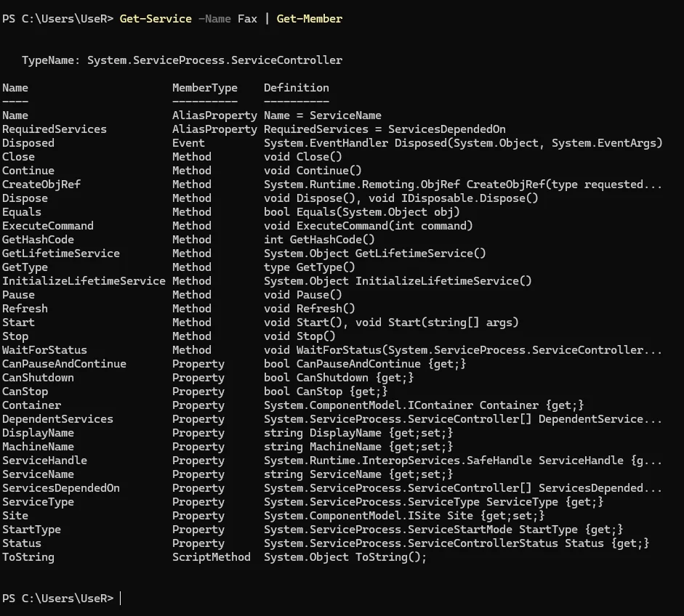Click 'System.EventHandler Disposed' definition text
Viewport: 684px width, 616px height.
[355, 143]
